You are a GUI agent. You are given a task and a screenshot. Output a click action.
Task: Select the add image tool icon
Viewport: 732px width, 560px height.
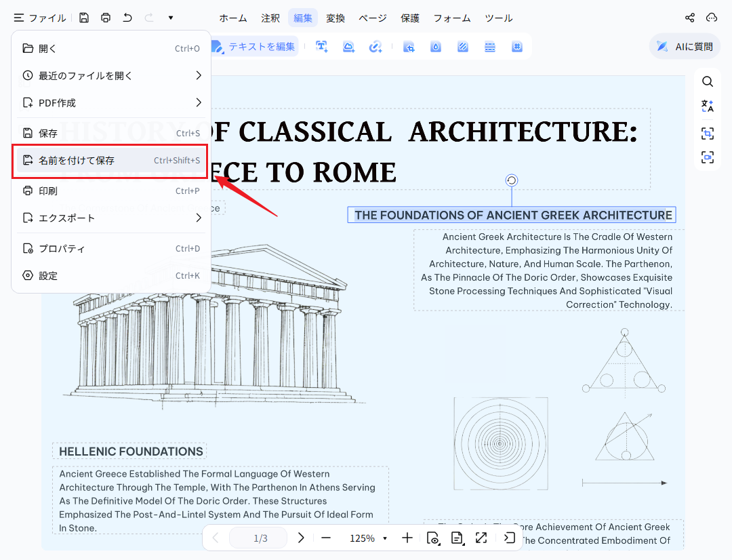coord(349,47)
